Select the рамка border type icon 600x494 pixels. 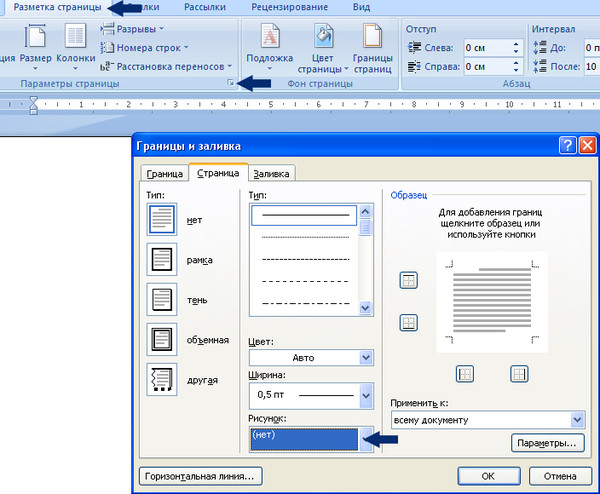[160, 259]
